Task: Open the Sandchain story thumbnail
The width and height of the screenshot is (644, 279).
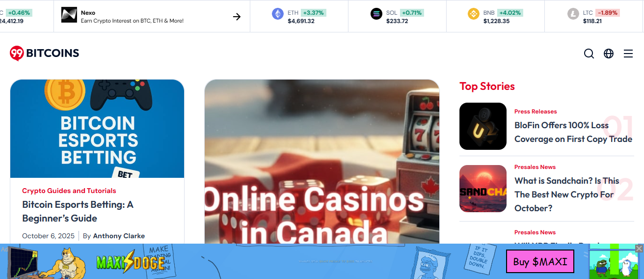Action: tap(483, 189)
